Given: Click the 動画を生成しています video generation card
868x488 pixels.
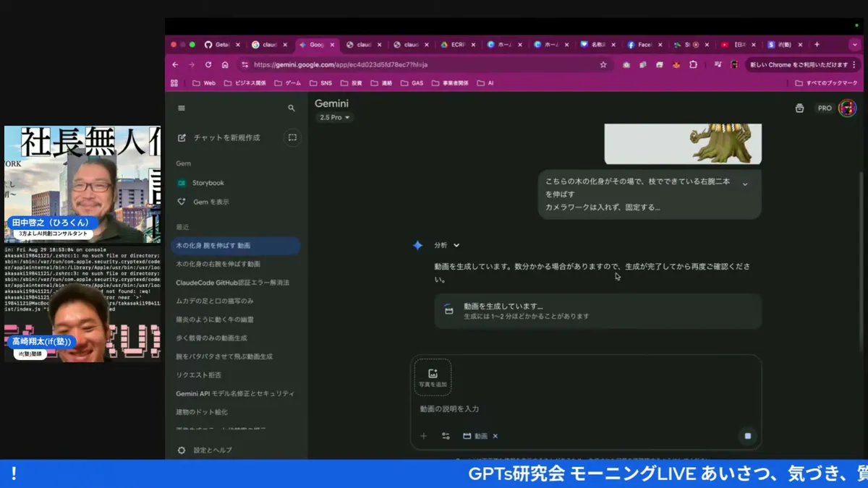Looking at the screenshot, I should [x=597, y=311].
